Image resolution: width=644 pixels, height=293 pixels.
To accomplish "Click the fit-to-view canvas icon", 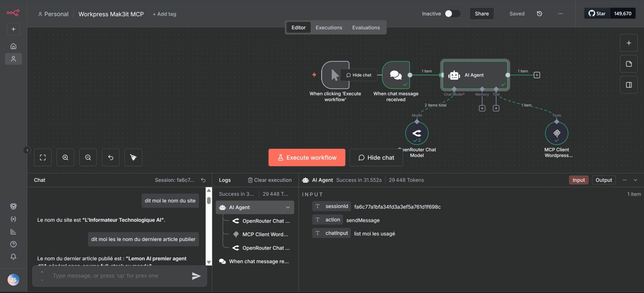I will pos(43,158).
